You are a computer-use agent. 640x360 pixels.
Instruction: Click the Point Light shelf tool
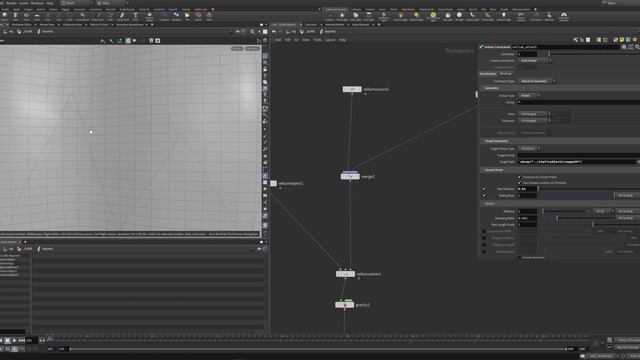tap(342, 16)
